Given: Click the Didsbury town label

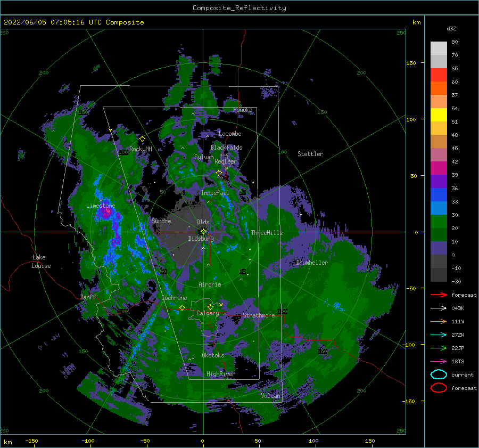Looking at the screenshot, I should (x=201, y=239).
